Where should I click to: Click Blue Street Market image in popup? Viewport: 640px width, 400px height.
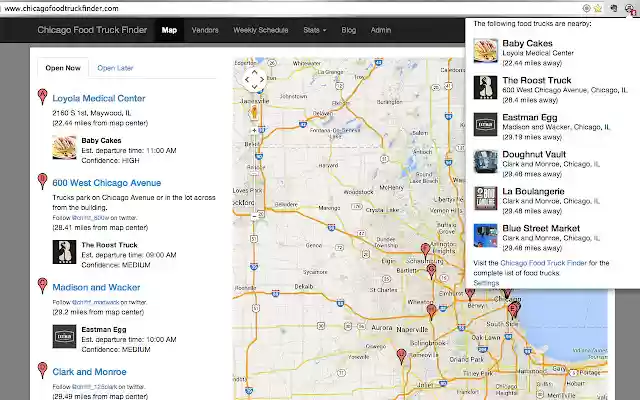(485, 236)
